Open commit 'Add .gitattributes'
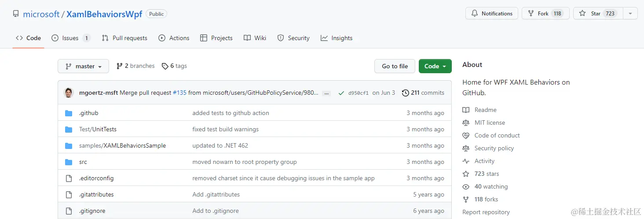 pos(216,195)
